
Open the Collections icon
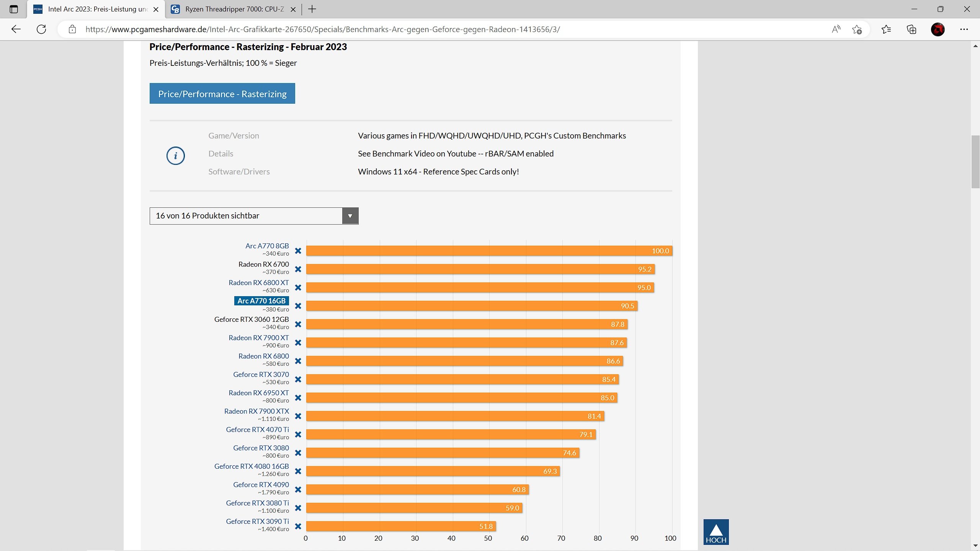pyautogui.click(x=911, y=29)
